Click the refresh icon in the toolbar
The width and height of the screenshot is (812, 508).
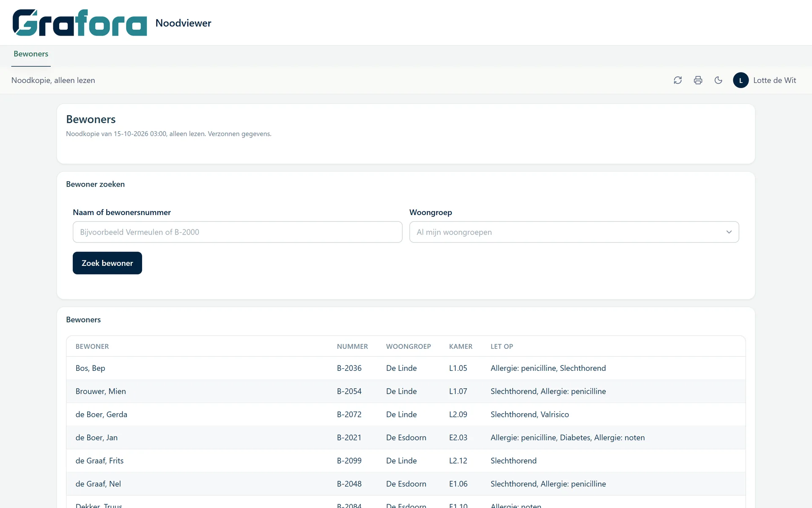tap(678, 80)
